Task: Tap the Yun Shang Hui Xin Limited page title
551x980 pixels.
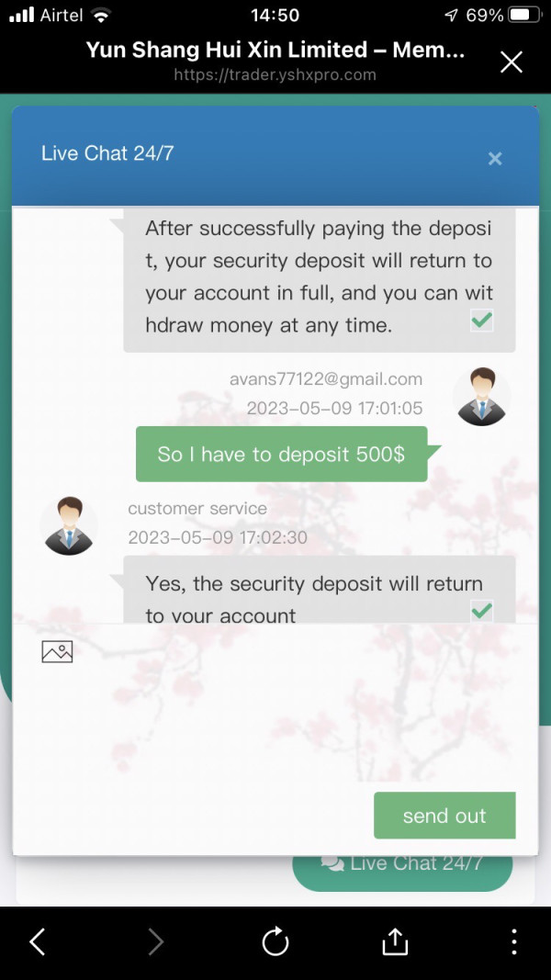Action: 275,50
